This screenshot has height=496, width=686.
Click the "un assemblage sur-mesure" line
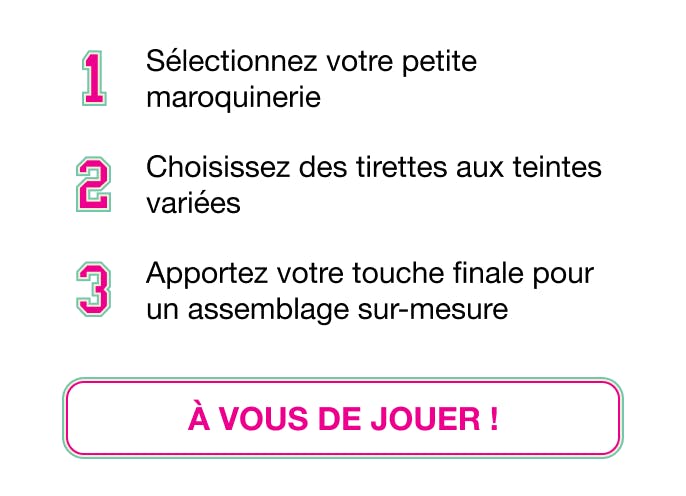tap(327, 309)
